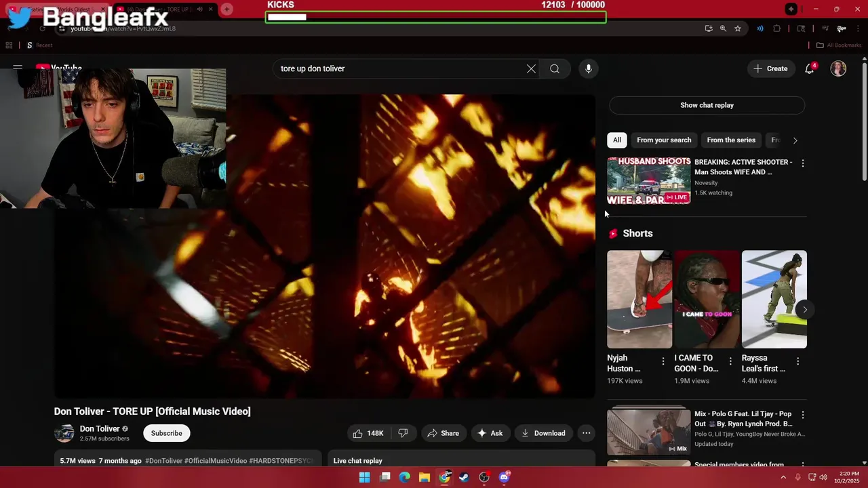Open Don Toliver channel avatar
Screen dimensions: 868x488
pos(64,433)
